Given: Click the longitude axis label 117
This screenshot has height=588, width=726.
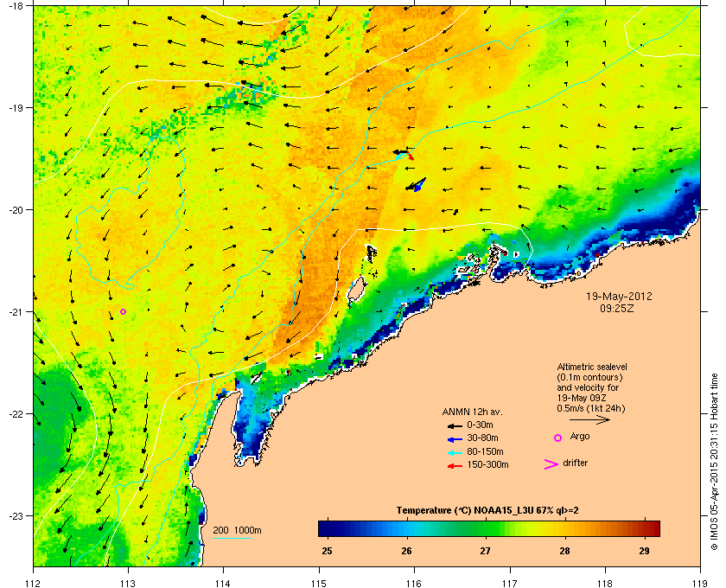Looking at the screenshot, I should click(509, 584).
